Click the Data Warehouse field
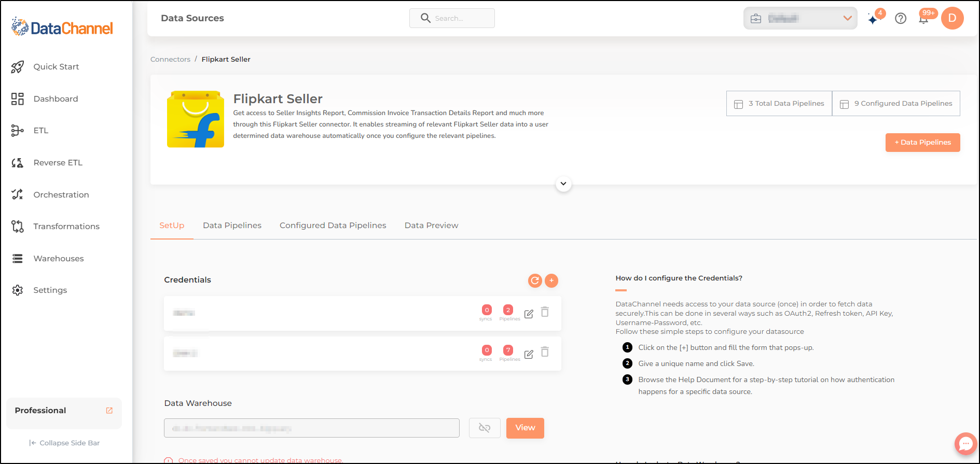 pos(312,428)
